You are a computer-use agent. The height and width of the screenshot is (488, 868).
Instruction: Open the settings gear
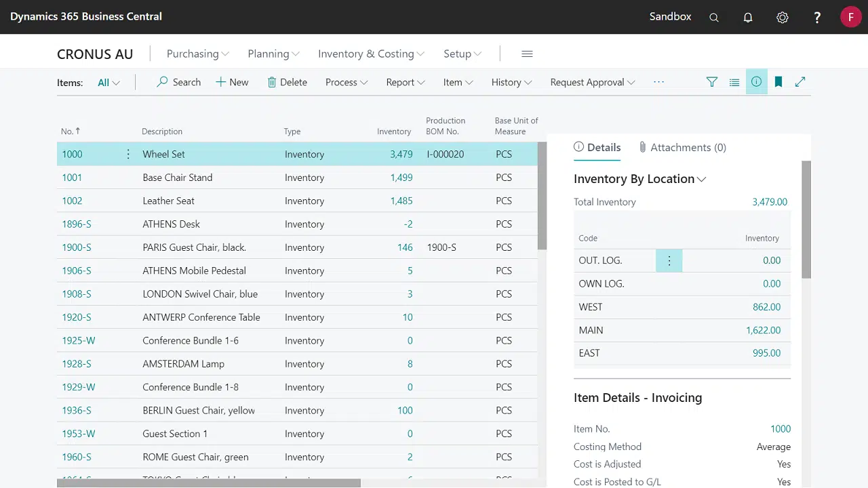(783, 18)
